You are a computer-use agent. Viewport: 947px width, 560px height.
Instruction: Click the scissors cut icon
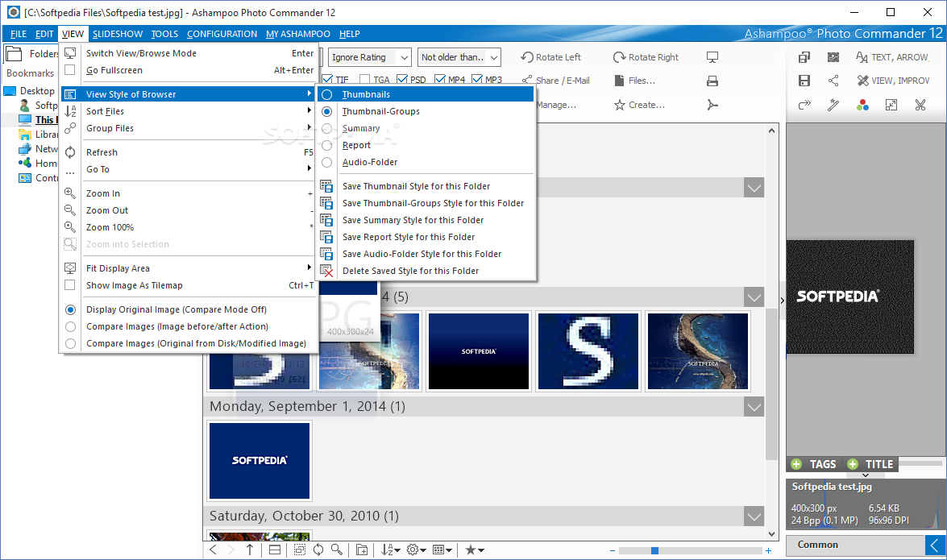920,105
